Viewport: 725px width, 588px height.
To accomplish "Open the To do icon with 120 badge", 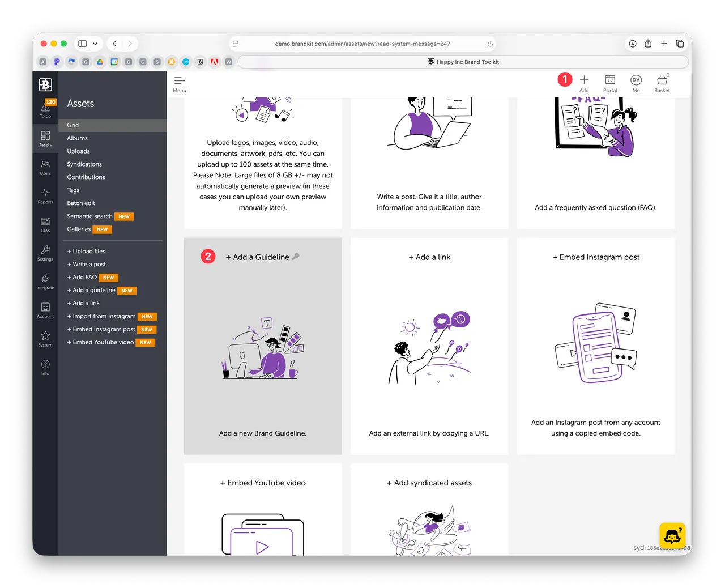I will pyautogui.click(x=45, y=108).
